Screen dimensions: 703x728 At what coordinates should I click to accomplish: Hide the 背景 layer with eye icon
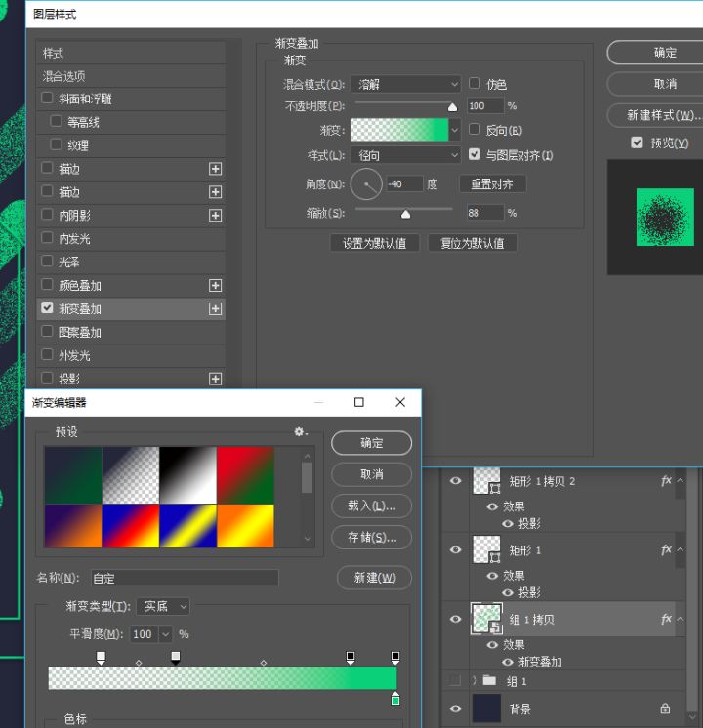click(455, 708)
